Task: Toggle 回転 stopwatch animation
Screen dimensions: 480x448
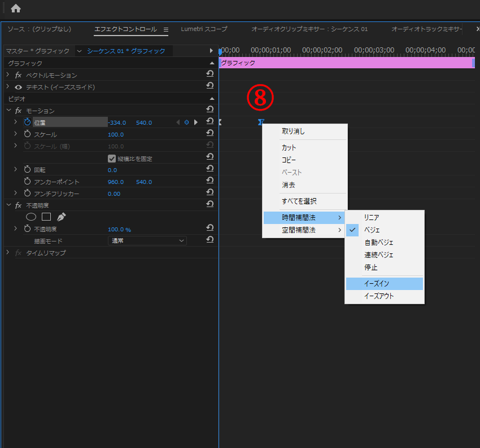Action: (28, 169)
